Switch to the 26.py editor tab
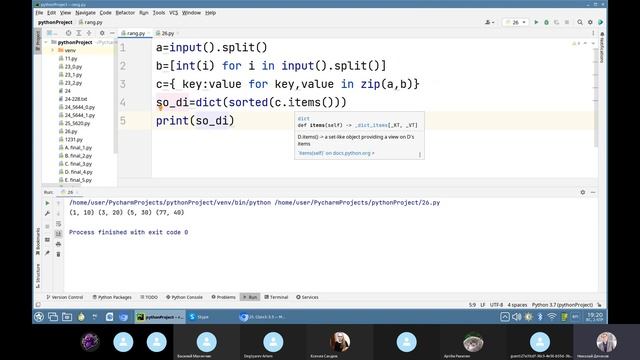 click(167, 33)
